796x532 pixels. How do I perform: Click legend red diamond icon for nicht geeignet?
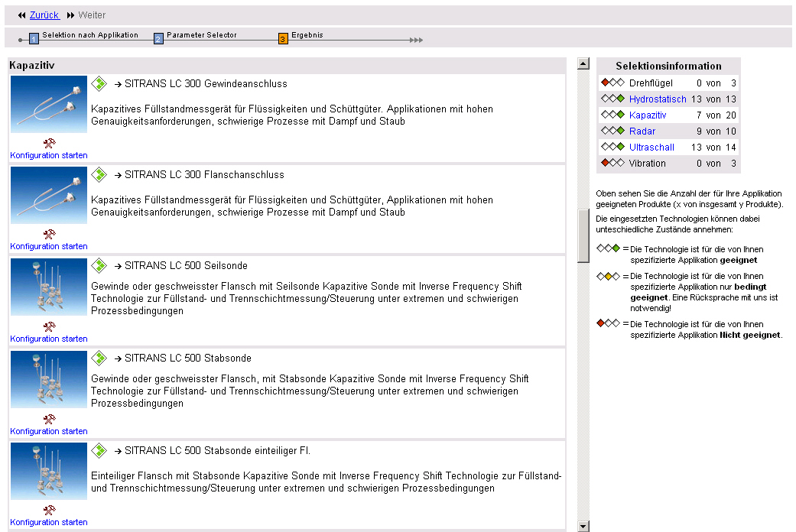pyautogui.click(x=608, y=323)
